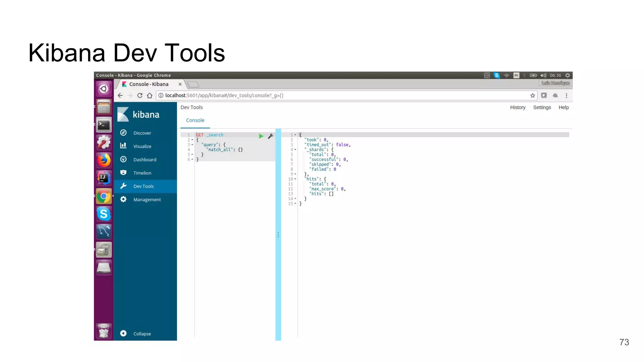The image size is (644, 362).
Task: Open Ubuntu dash search
Action: coord(104,89)
